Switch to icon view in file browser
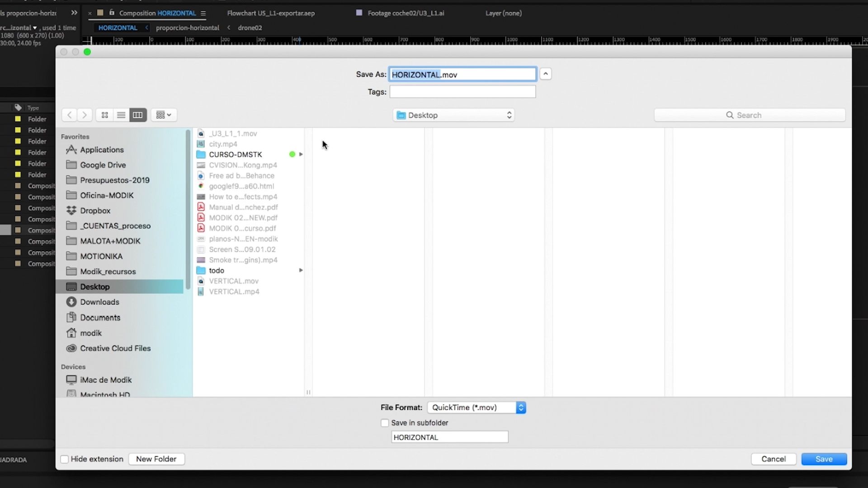This screenshot has height=488, width=868. click(x=105, y=115)
